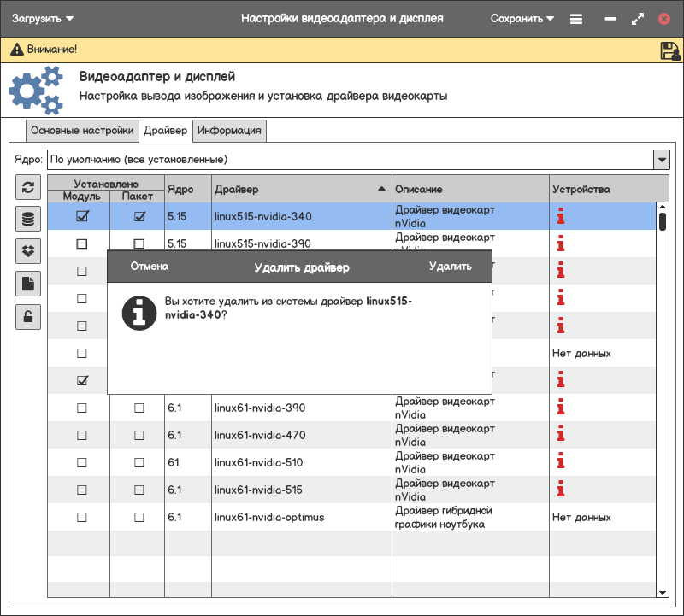Confirm with Удалить in the dialog
Screen dimensions: 684x616
tap(450, 267)
